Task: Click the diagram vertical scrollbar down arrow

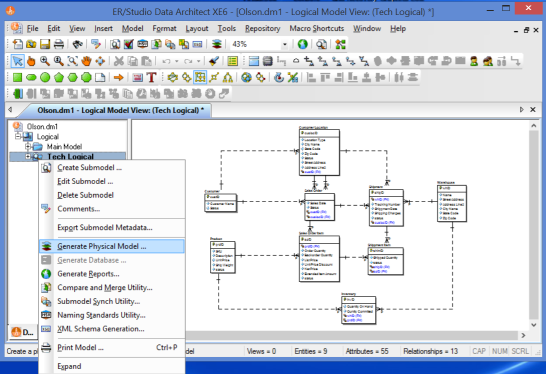Action: point(533,325)
